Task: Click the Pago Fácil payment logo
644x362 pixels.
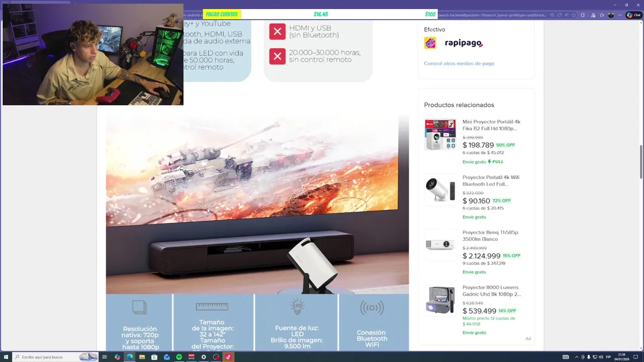Action: pos(430,43)
